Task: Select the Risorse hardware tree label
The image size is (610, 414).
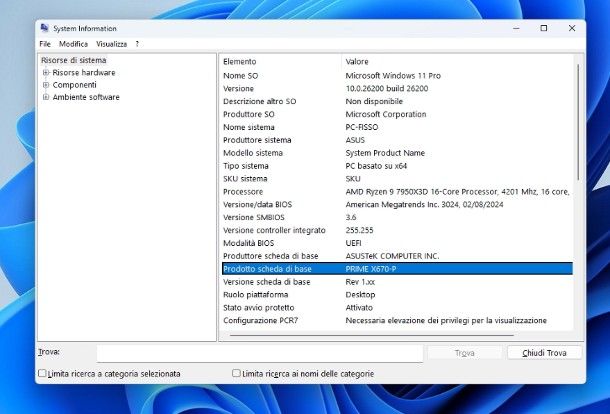Action: 84,72
